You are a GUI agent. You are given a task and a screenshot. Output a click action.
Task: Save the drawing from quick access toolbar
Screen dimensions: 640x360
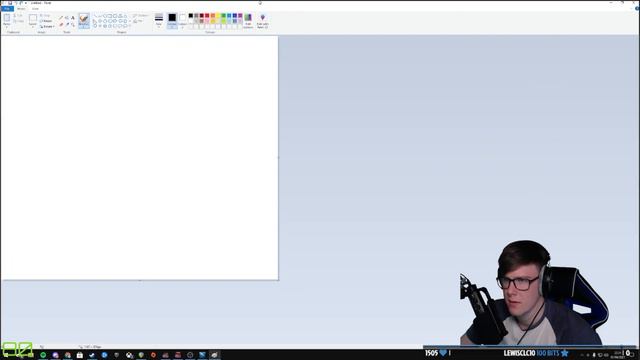[x=10, y=3]
